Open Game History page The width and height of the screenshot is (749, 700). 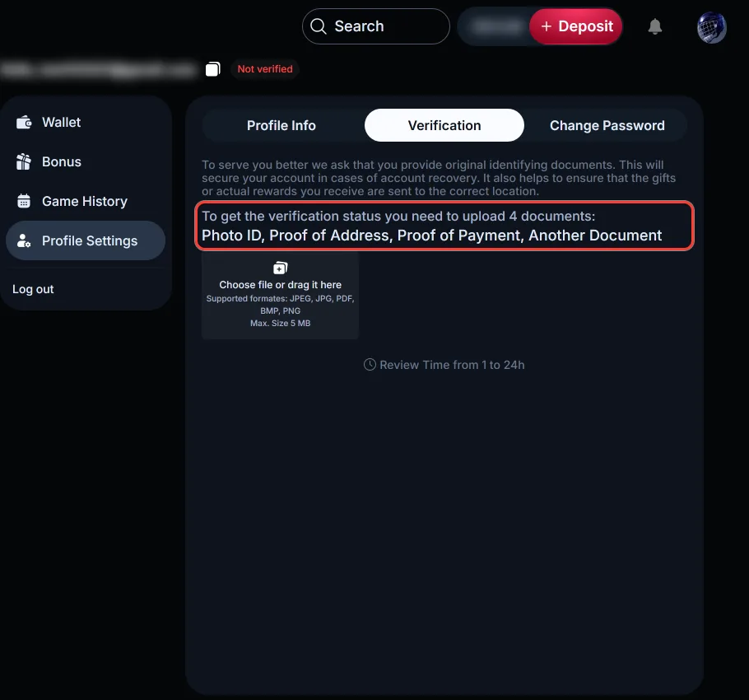click(86, 201)
